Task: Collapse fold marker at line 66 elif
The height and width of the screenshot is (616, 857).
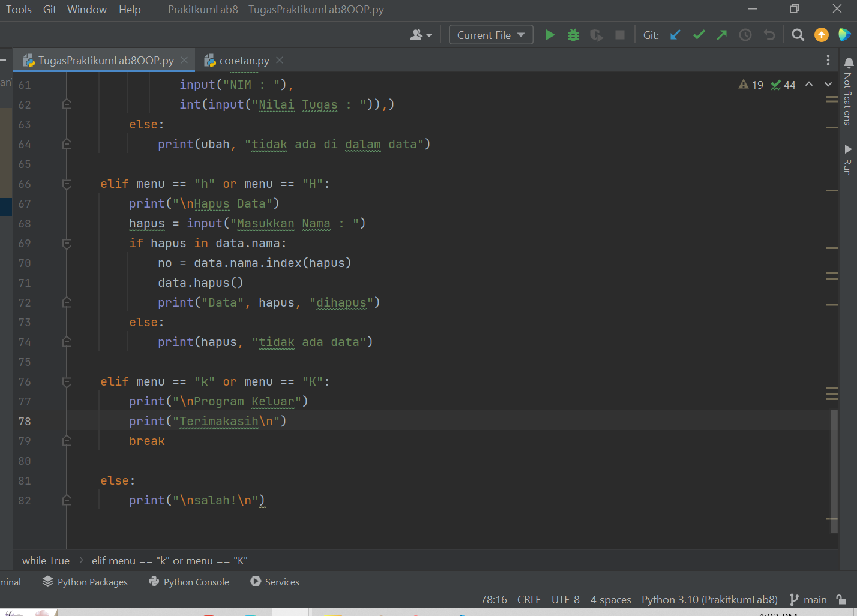Action: (x=67, y=184)
